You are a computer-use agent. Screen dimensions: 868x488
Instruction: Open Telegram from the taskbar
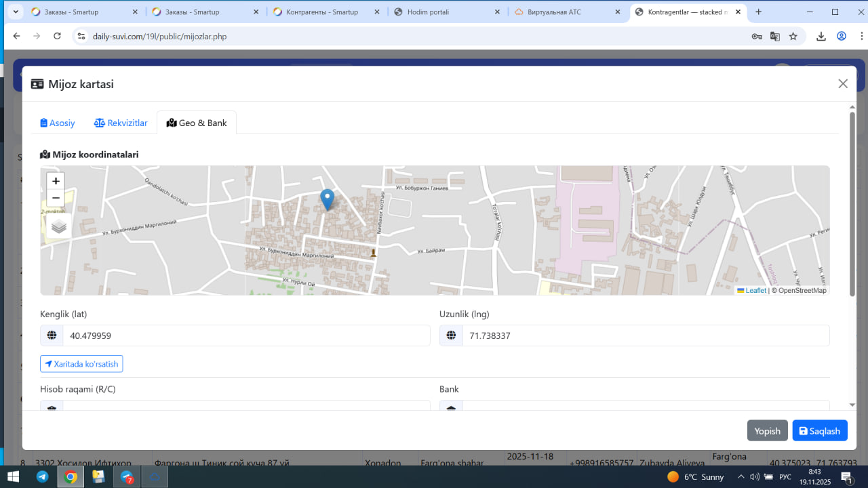pos(42,477)
